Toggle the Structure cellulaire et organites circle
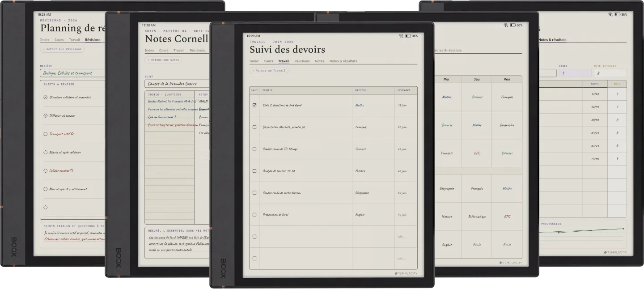This screenshot has width=644, height=289. (45, 97)
